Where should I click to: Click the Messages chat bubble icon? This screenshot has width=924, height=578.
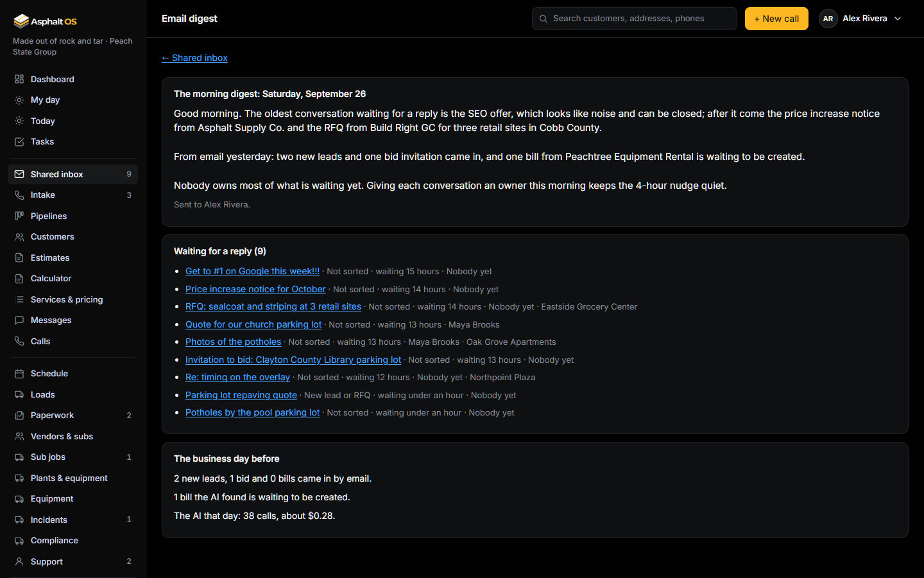click(x=19, y=320)
